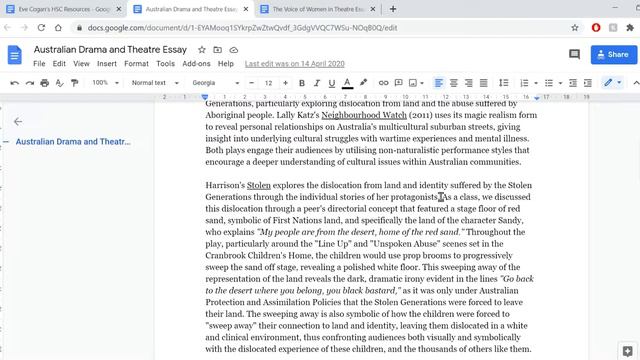Image resolution: width=640 pixels, height=360 pixels.
Task: Justify the text
Action: [484, 83]
